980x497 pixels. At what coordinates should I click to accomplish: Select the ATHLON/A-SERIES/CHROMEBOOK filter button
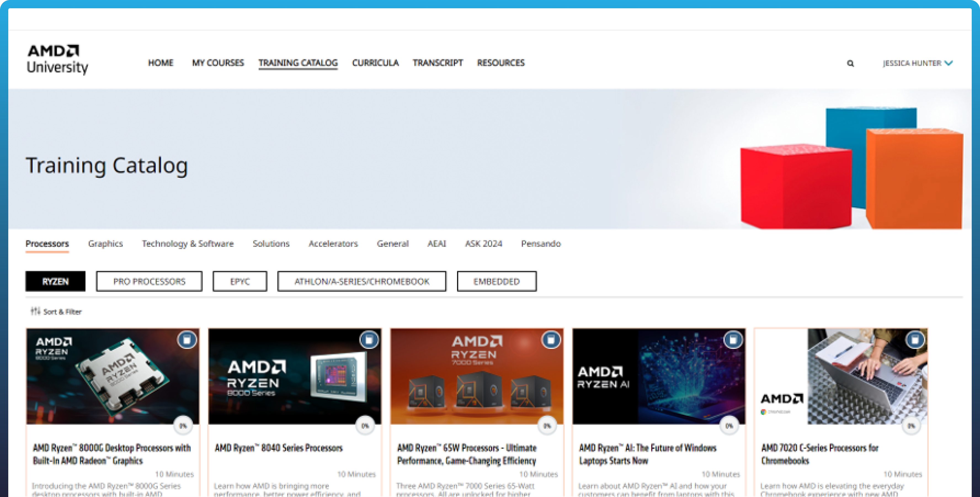(x=361, y=281)
